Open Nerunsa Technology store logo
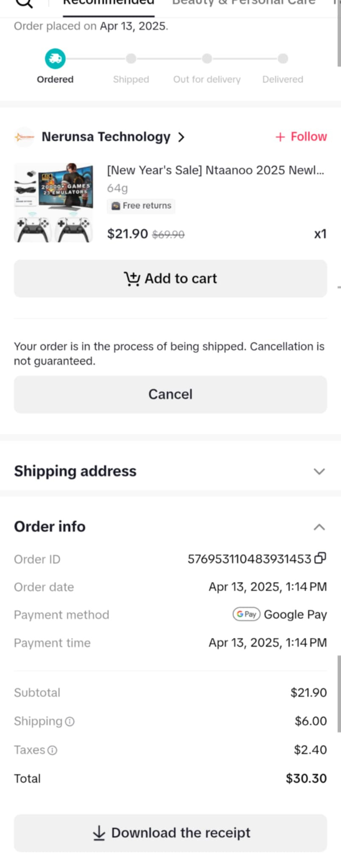 24,137
